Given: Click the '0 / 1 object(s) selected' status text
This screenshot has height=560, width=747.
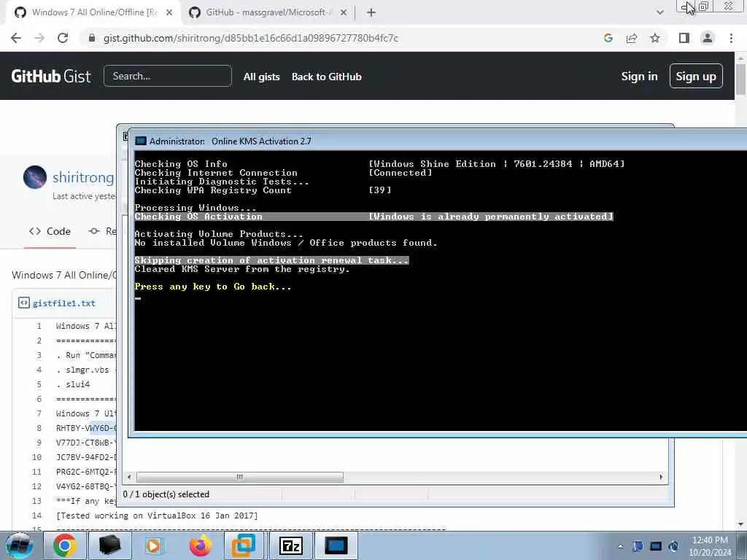Looking at the screenshot, I should (x=166, y=494).
